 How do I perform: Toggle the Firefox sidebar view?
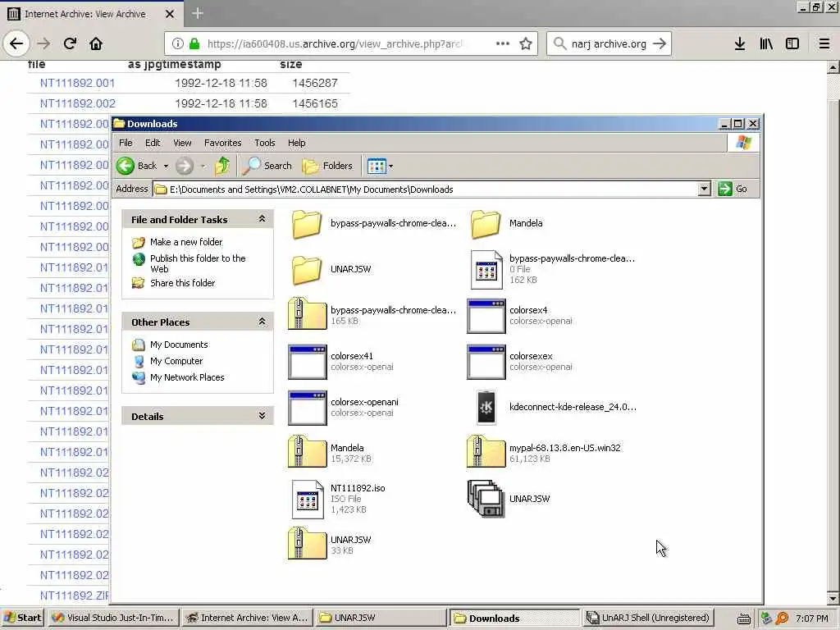pyautogui.click(x=792, y=43)
